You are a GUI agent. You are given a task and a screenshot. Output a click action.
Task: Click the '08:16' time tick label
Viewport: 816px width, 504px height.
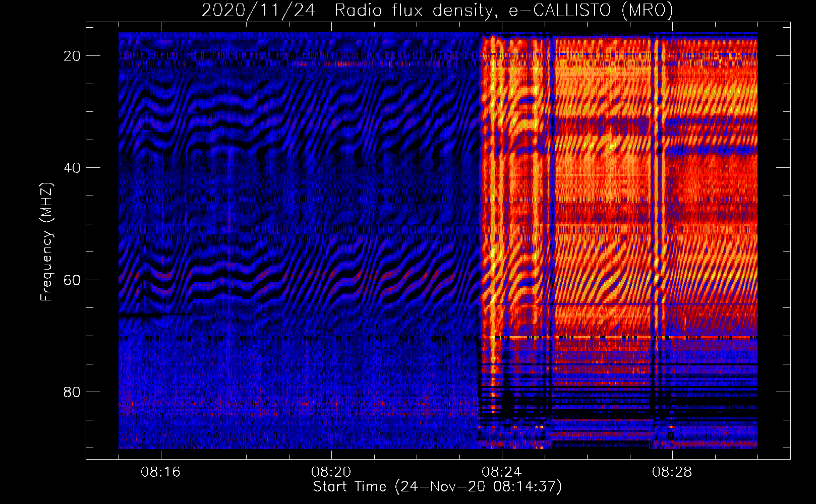pos(161,472)
